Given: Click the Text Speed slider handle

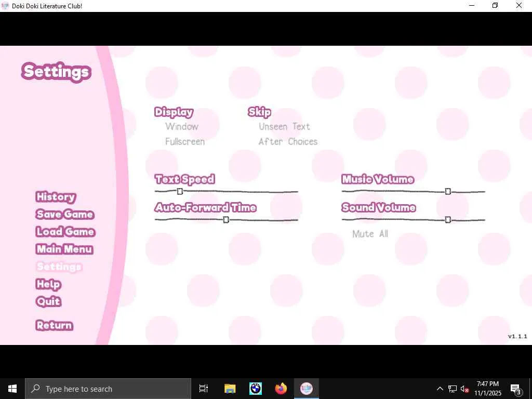Looking at the screenshot, I should [x=180, y=192].
